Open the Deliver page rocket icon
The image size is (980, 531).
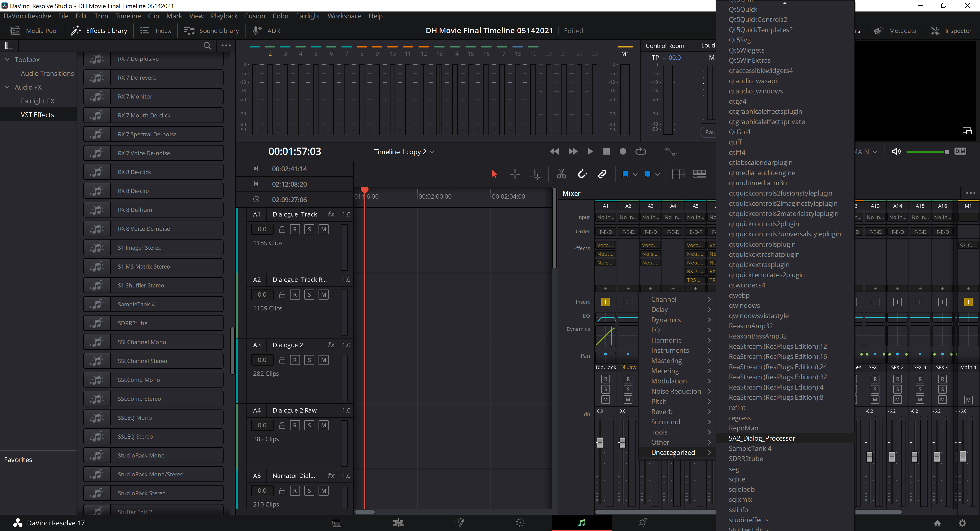[x=643, y=523]
